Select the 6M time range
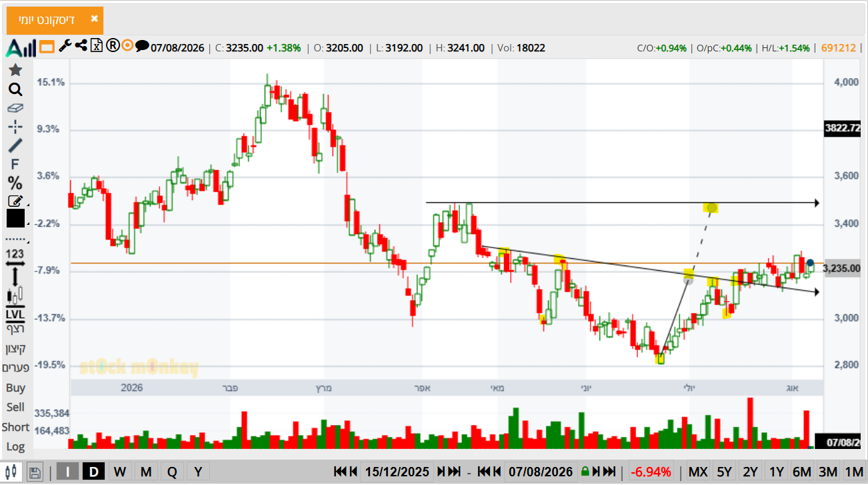The width and height of the screenshot is (868, 485). pyautogui.click(x=802, y=472)
